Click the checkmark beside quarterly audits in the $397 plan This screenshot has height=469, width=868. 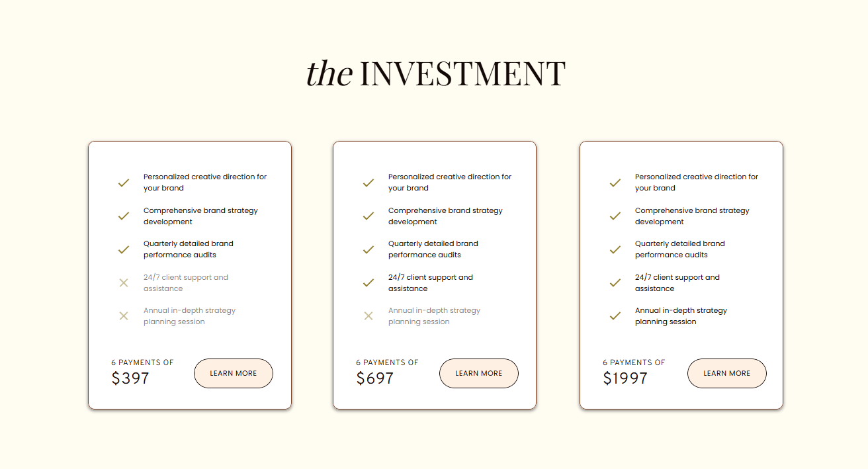point(123,249)
